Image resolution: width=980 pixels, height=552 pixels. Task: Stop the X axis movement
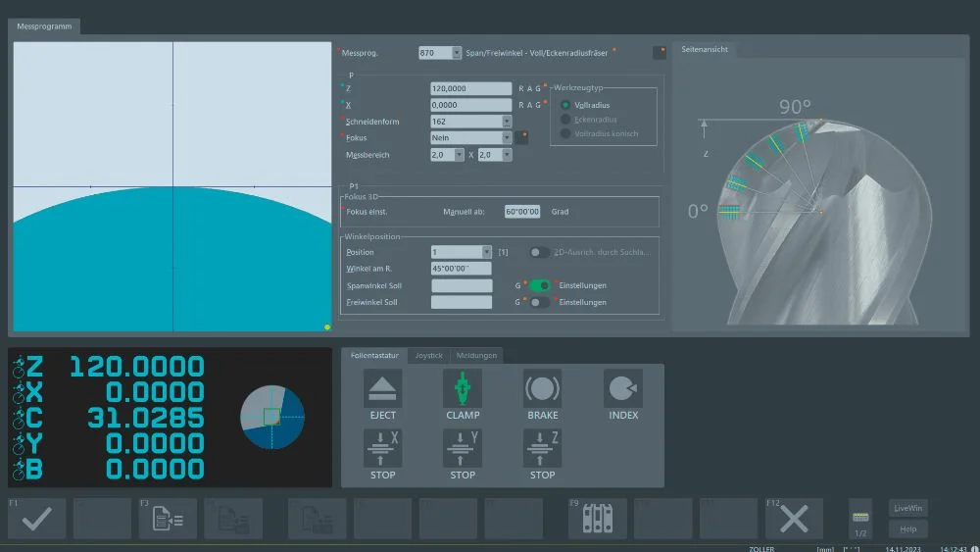(x=383, y=448)
